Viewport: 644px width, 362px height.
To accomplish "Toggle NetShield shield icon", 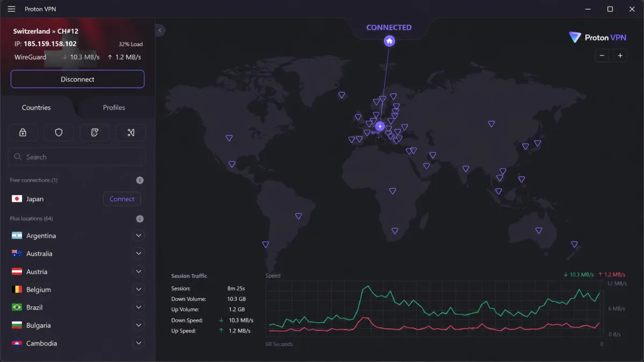I will tap(59, 132).
